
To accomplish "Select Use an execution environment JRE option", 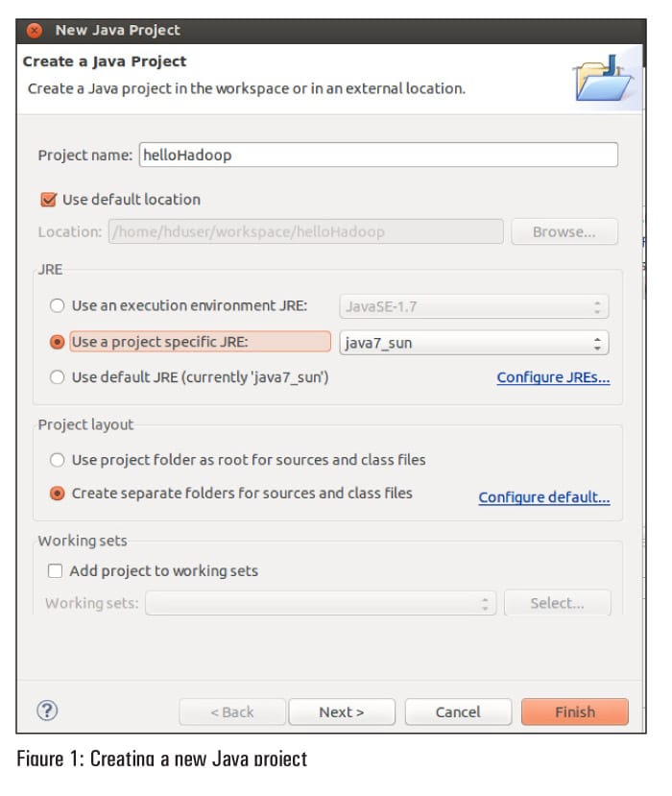I will click(57, 306).
